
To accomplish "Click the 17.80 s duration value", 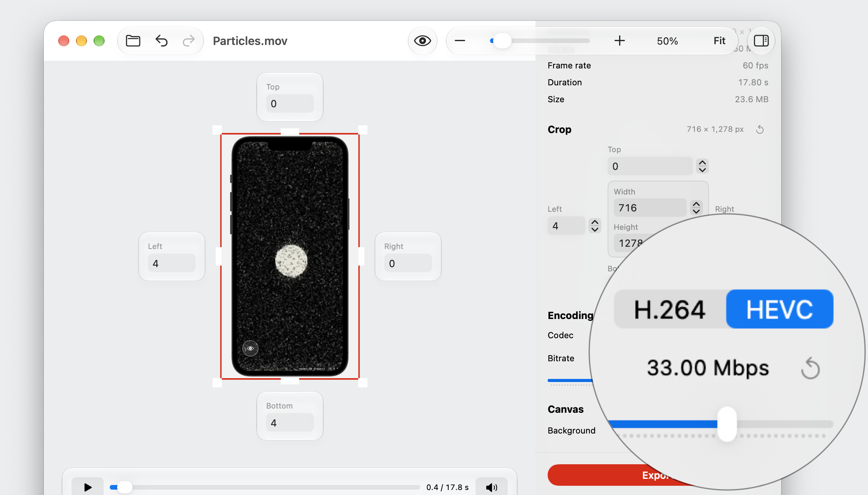I will [753, 83].
